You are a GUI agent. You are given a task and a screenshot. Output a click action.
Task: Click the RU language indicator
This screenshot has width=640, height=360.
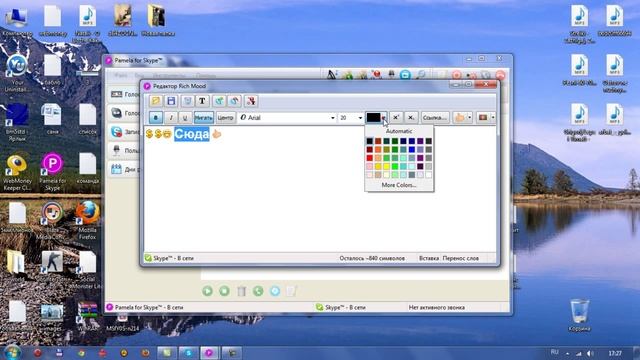(554, 352)
